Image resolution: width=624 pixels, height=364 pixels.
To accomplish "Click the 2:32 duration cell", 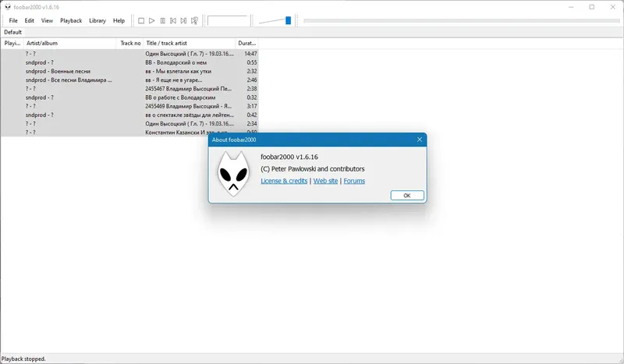I will point(252,71).
